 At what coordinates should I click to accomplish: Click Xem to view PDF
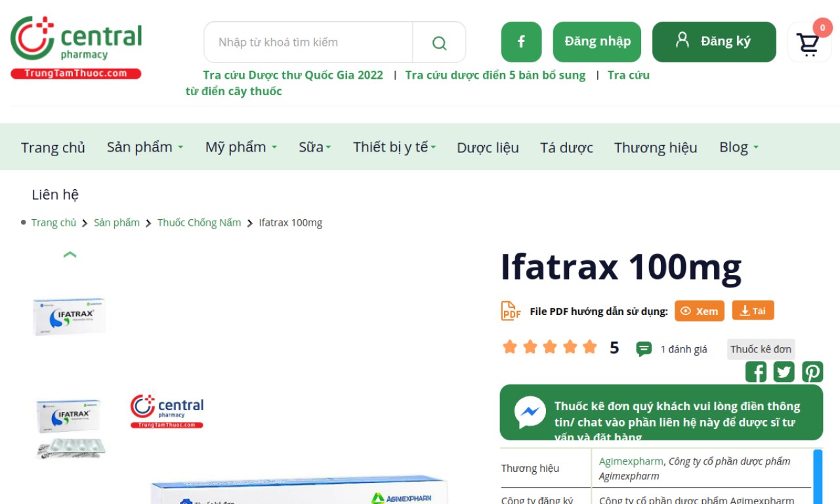point(700,311)
